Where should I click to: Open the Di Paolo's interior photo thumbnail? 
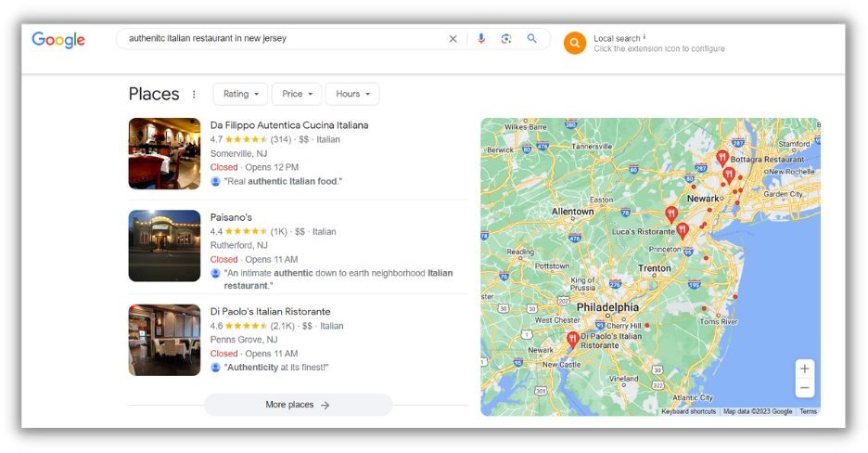tap(164, 340)
